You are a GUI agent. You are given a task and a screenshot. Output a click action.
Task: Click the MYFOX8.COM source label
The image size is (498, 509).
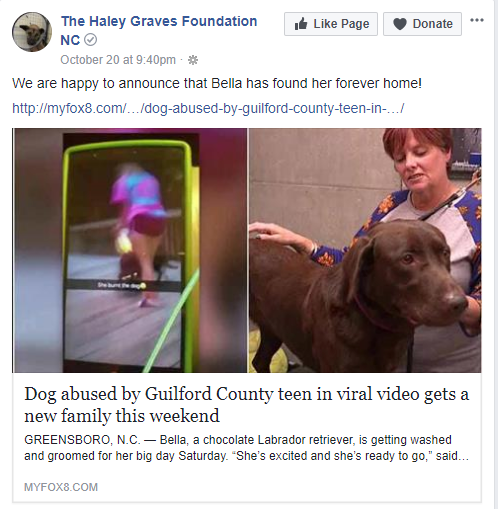pos(61,487)
